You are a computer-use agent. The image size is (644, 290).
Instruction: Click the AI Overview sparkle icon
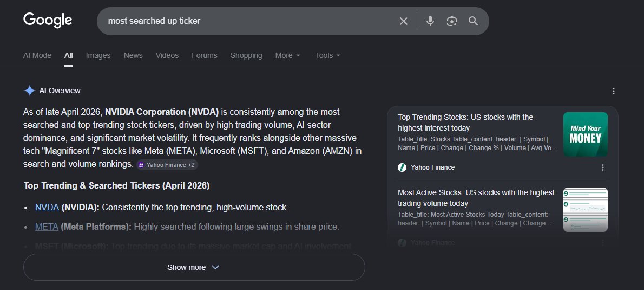[30, 91]
